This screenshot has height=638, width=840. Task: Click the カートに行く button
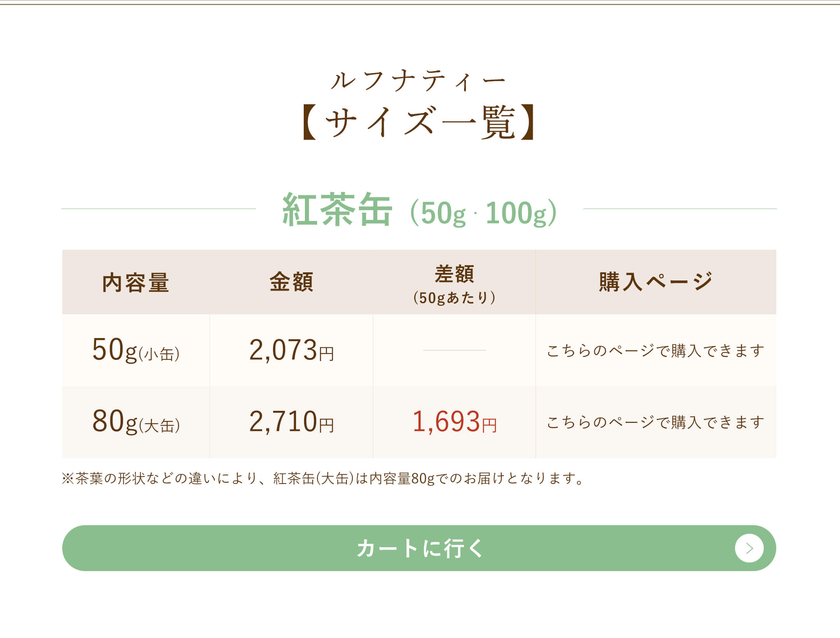pos(419,548)
